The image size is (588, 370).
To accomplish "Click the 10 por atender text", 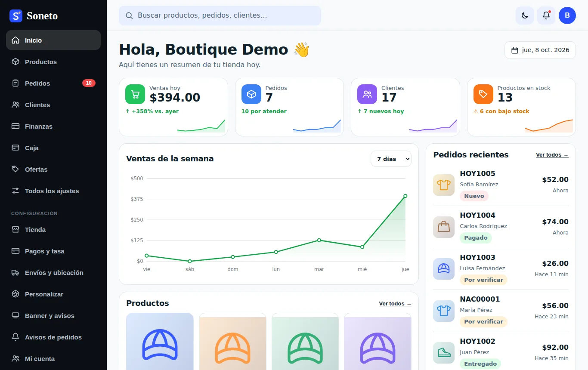I will click(x=264, y=111).
